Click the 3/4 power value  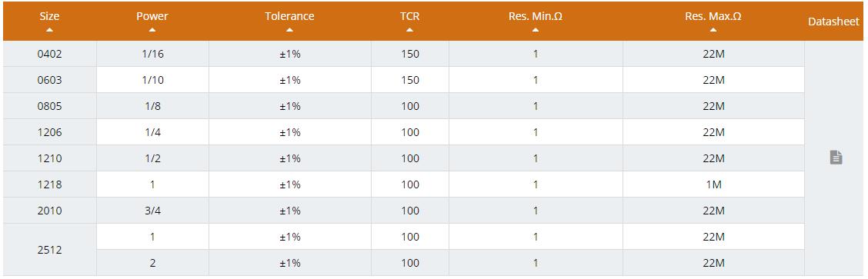(x=152, y=211)
